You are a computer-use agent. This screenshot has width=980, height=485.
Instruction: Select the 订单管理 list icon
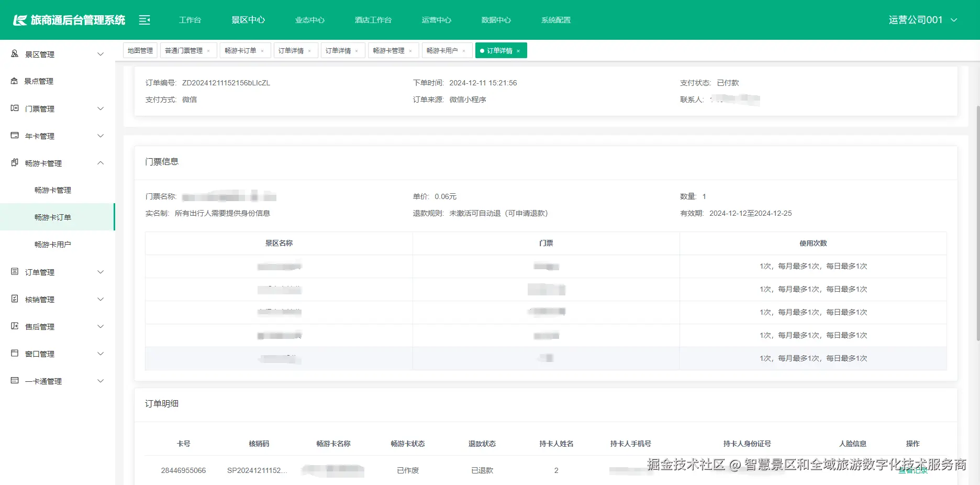point(13,272)
